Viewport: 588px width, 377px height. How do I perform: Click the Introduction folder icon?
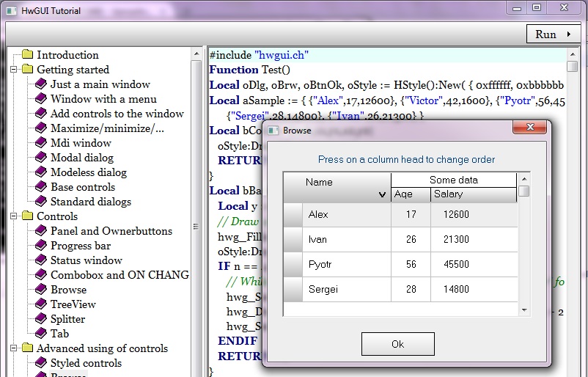click(28, 55)
